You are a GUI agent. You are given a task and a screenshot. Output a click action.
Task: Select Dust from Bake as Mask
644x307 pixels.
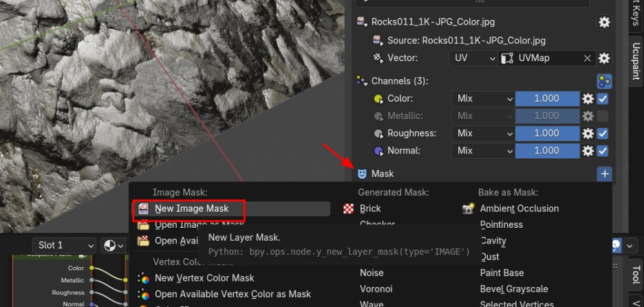(x=490, y=257)
